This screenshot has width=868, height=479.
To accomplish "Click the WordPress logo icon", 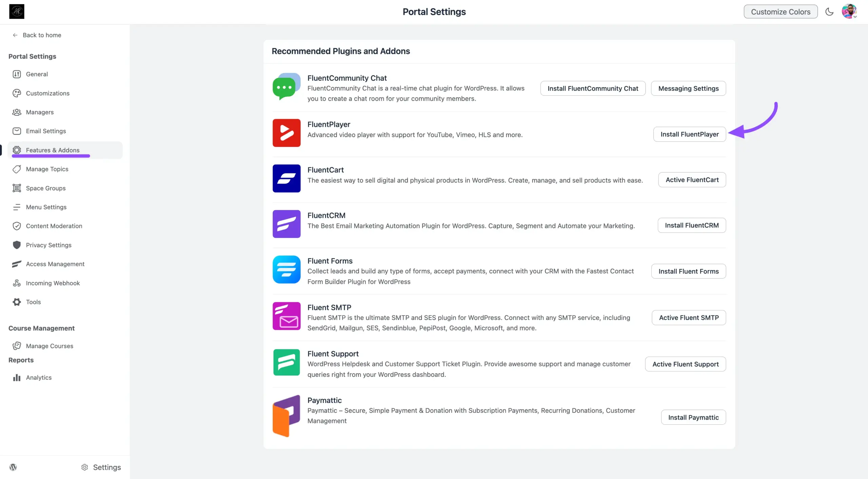I will pos(13,467).
